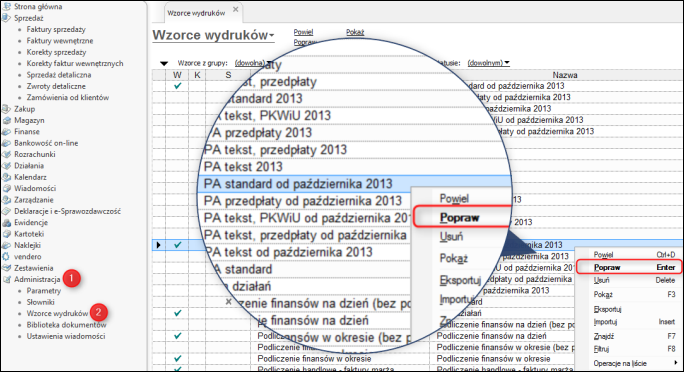The height and width of the screenshot is (372, 684).
Task: Toggle W checkmark for Podliczenie finansów w okresie
Action: tap(177, 358)
